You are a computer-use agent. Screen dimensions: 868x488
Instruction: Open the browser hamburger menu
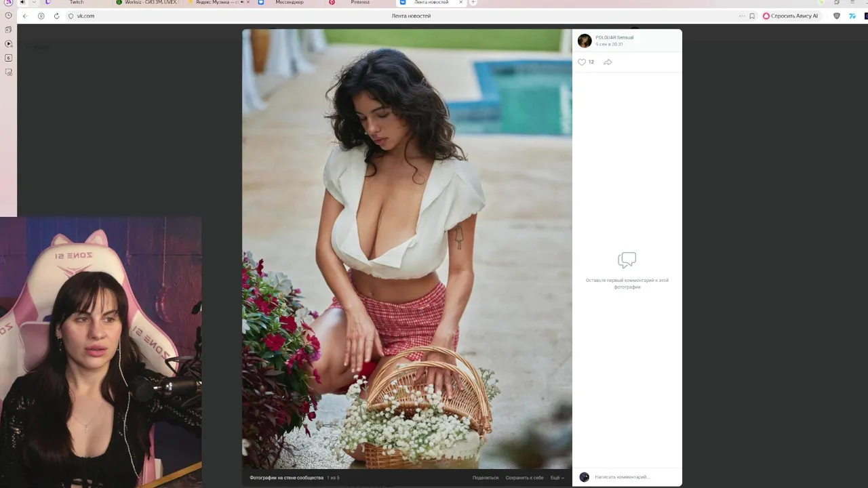click(x=852, y=3)
